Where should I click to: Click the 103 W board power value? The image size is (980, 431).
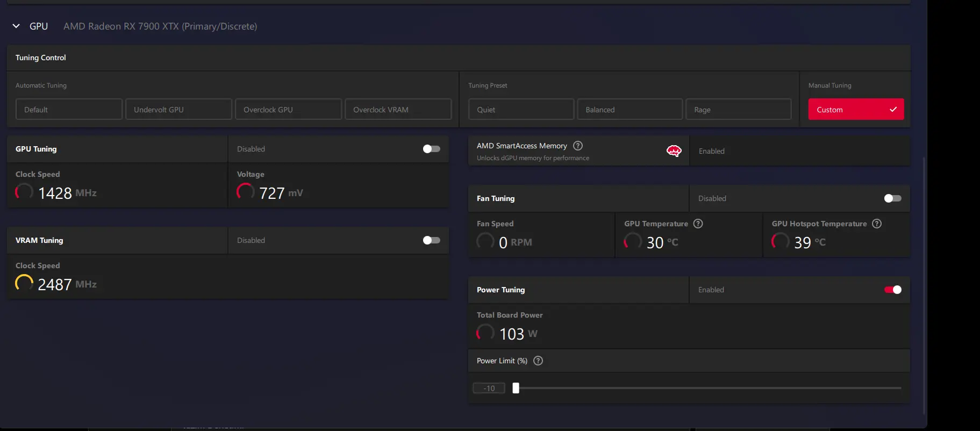coord(519,334)
